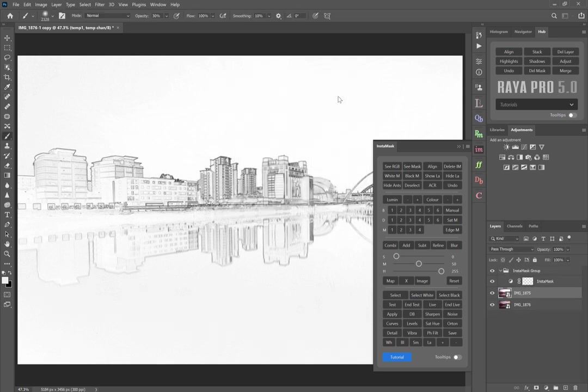Activate the Zoom tool
Screen dimensions: 588x392
point(7,254)
